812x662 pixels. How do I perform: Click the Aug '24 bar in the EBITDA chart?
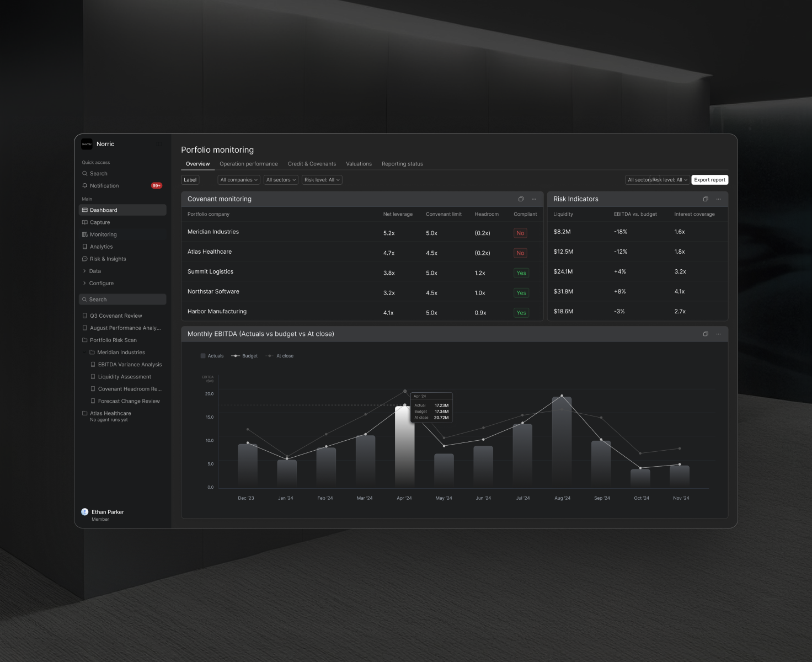coord(562,442)
